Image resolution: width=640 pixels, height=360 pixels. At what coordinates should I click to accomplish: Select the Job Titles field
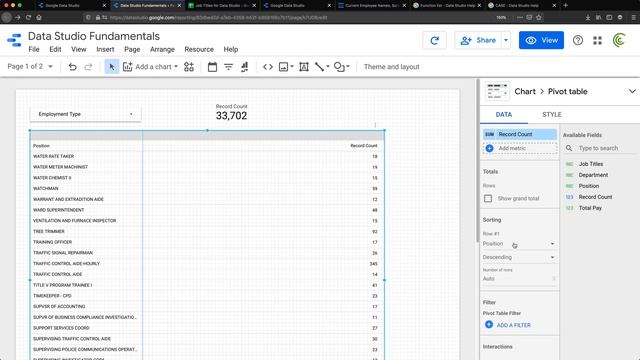pos(591,164)
